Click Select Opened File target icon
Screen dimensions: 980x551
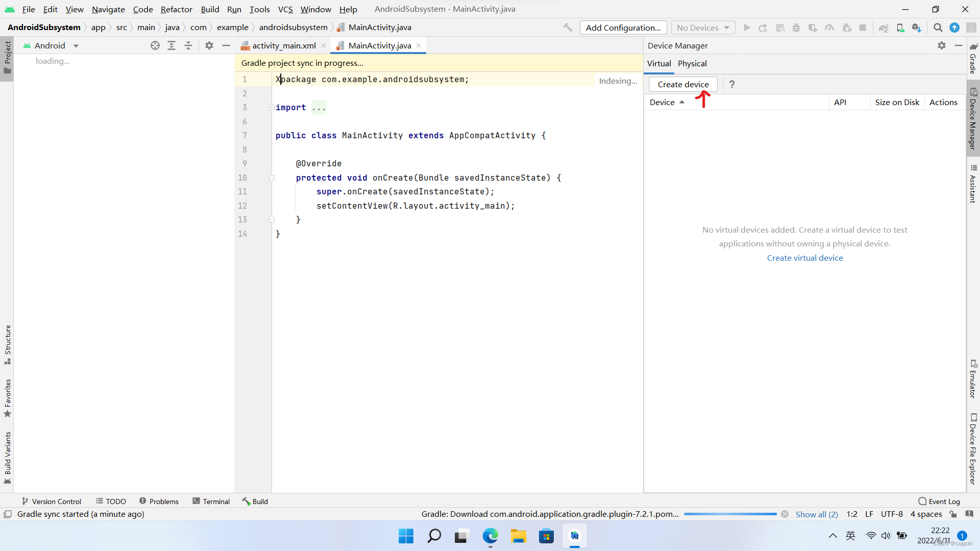click(x=155, y=45)
